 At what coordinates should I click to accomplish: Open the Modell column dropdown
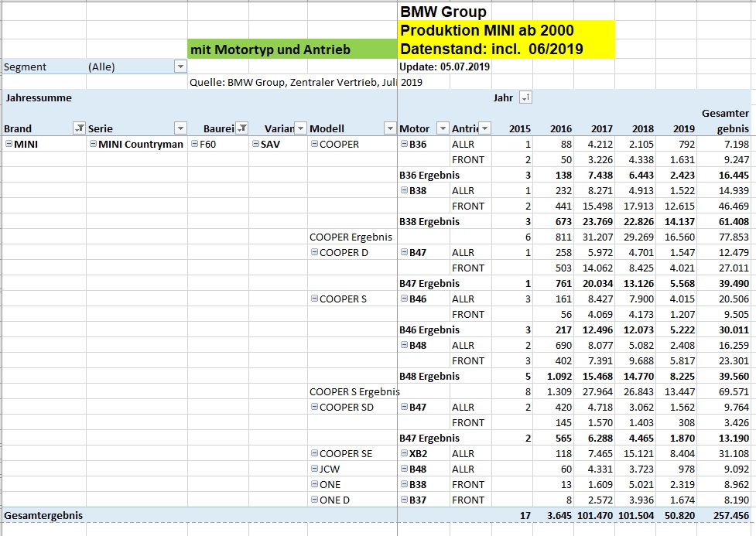click(388, 128)
